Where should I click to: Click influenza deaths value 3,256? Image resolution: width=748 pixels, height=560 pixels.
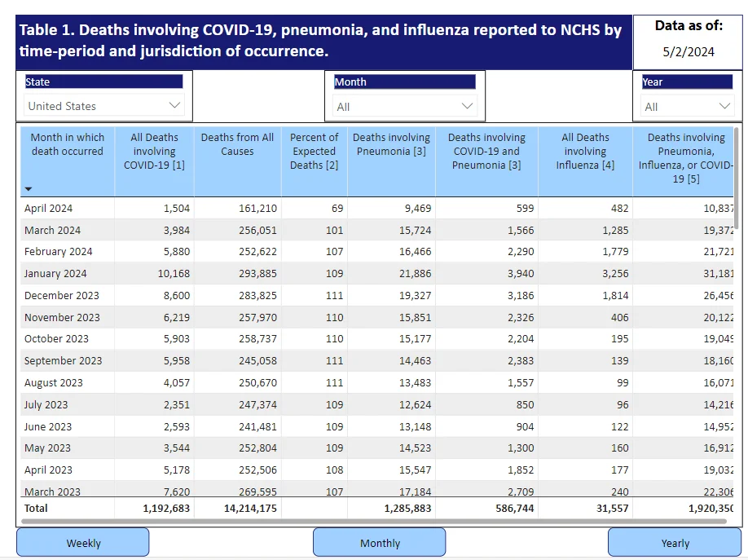(x=615, y=274)
